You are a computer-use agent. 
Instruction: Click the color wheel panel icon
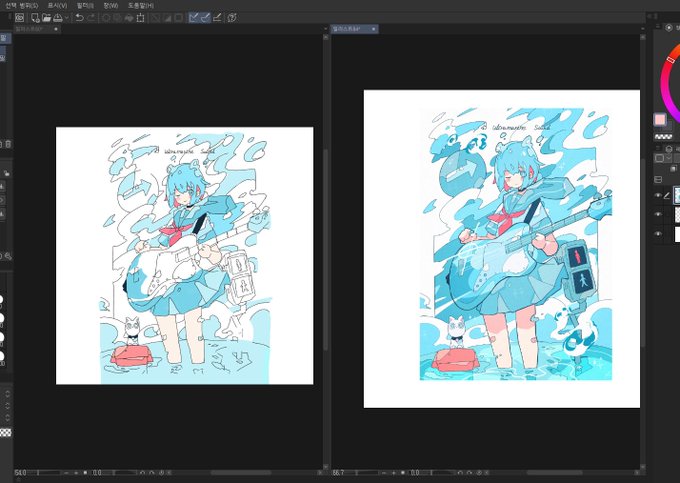[x=669, y=27]
